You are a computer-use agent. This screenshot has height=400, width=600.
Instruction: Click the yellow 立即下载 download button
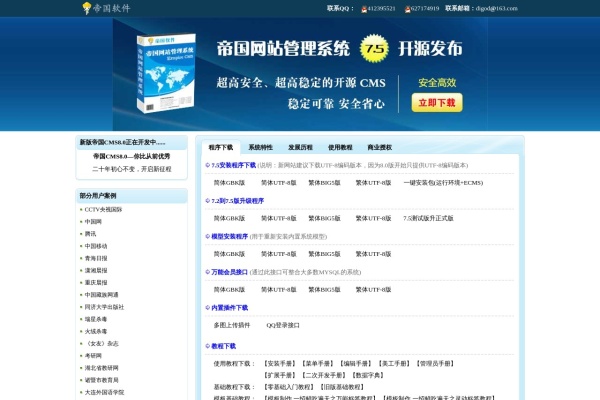pyautogui.click(x=437, y=103)
